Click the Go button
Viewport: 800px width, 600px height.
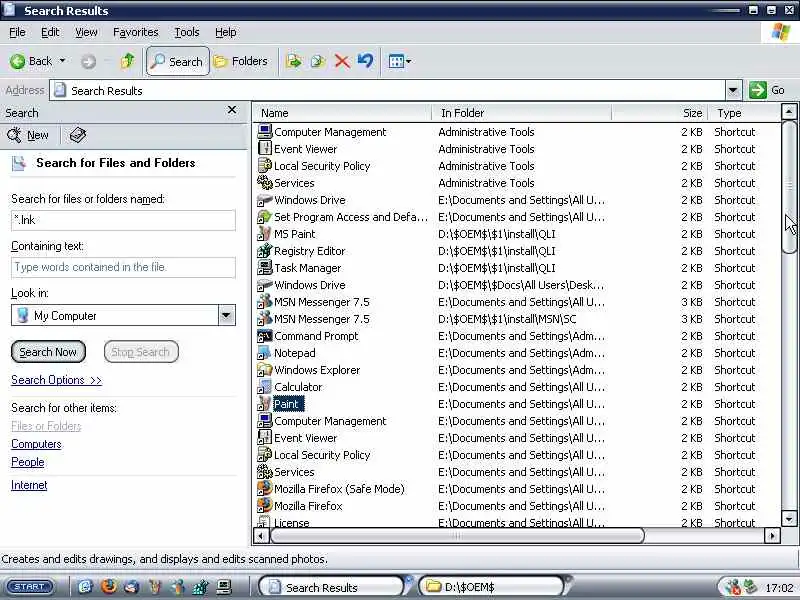click(x=767, y=90)
